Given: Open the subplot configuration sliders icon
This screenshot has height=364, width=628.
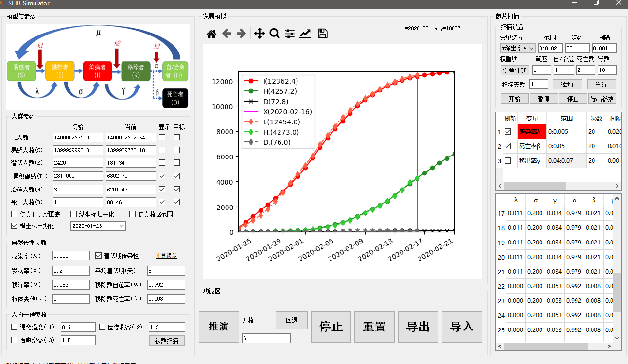Looking at the screenshot, I should tap(290, 34).
